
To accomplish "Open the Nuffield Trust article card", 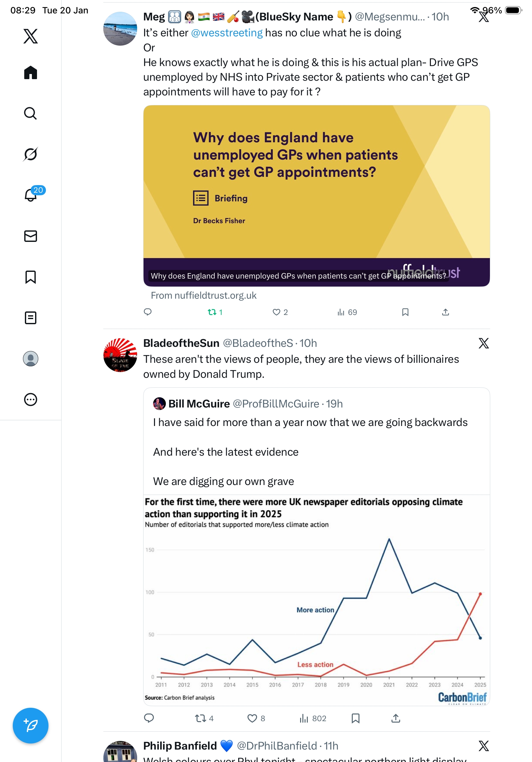I will pos(316,196).
